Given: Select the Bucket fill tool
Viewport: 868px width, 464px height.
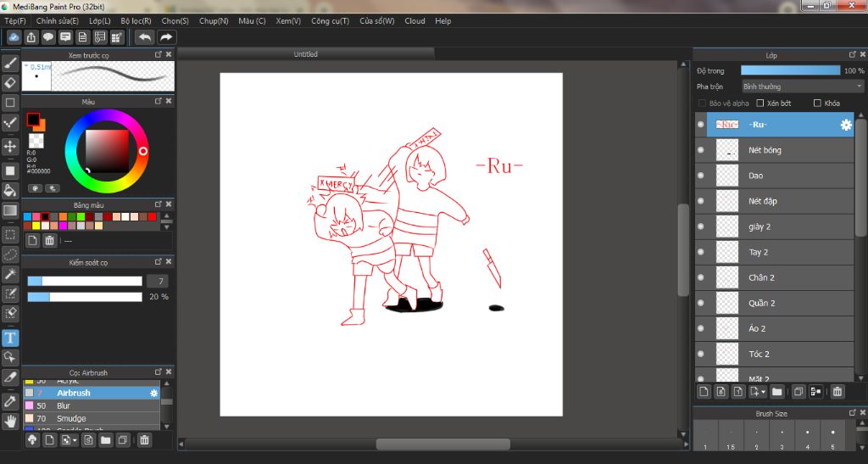Looking at the screenshot, I should click(x=10, y=191).
